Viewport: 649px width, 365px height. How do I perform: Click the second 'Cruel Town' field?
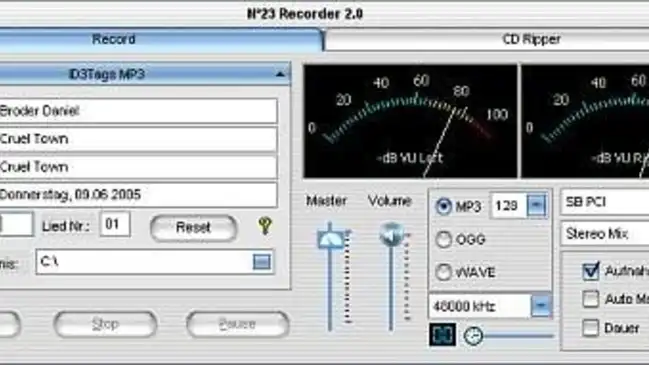coord(138,167)
